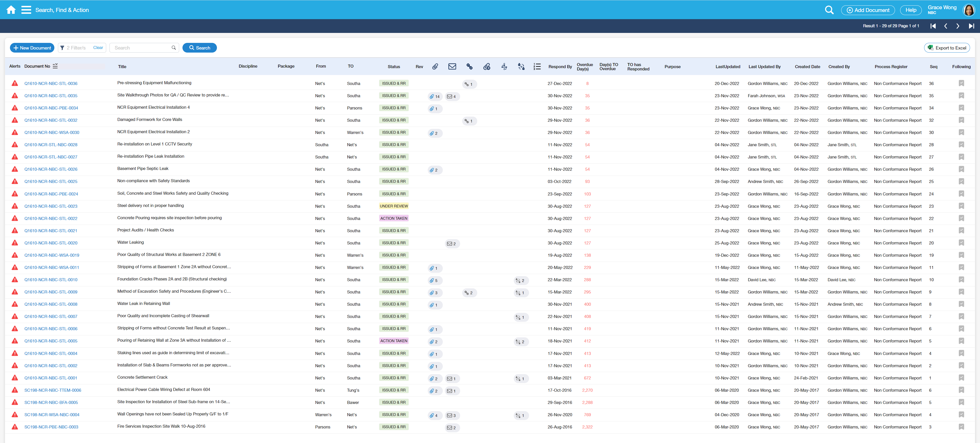Viewport: 980px width, 443px height.
Task: Open the 2 Filter/s filter dropdown
Action: [x=76, y=48]
